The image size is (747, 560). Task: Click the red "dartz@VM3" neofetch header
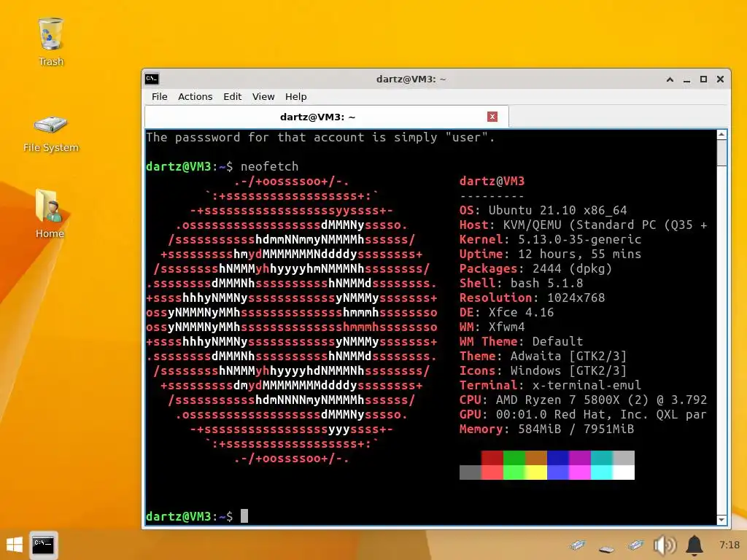[492, 181]
